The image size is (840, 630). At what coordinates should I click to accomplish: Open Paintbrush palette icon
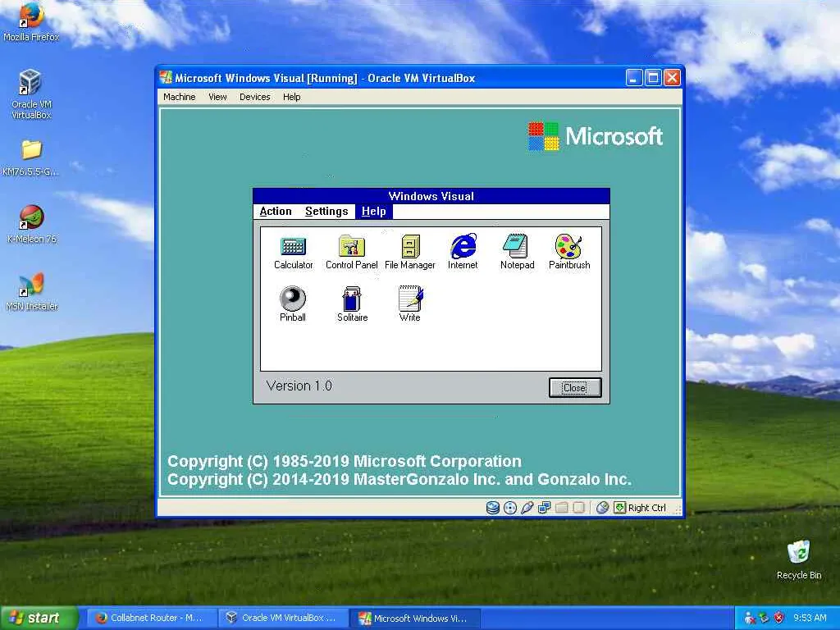(x=569, y=252)
